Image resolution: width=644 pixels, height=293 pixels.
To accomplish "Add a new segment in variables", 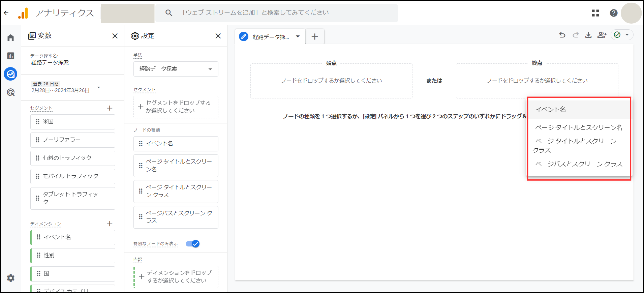I will point(110,108).
